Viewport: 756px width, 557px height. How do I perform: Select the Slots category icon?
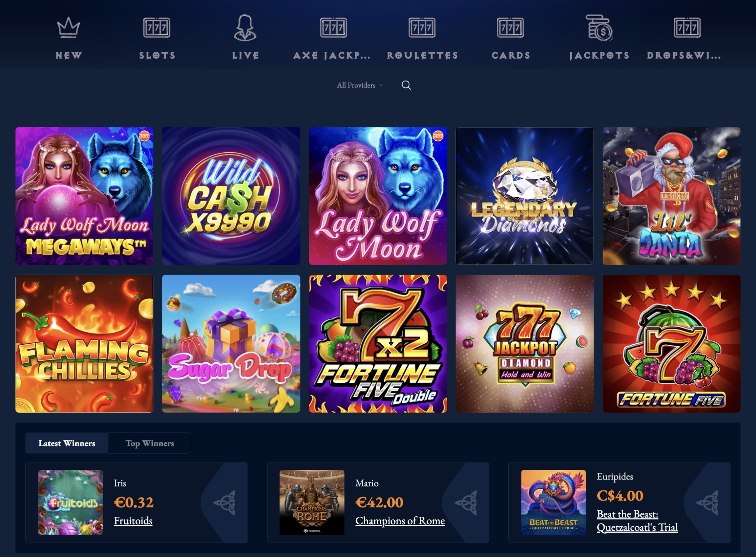click(157, 27)
